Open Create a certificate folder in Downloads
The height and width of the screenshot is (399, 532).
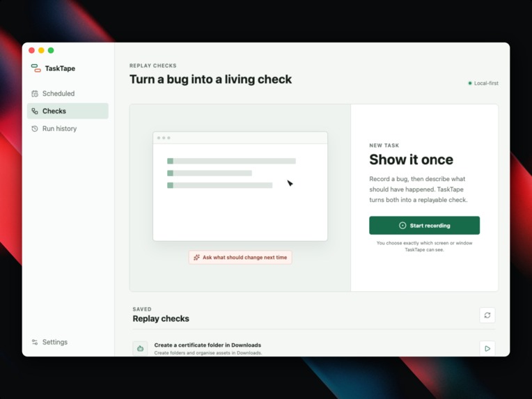coord(208,345)
